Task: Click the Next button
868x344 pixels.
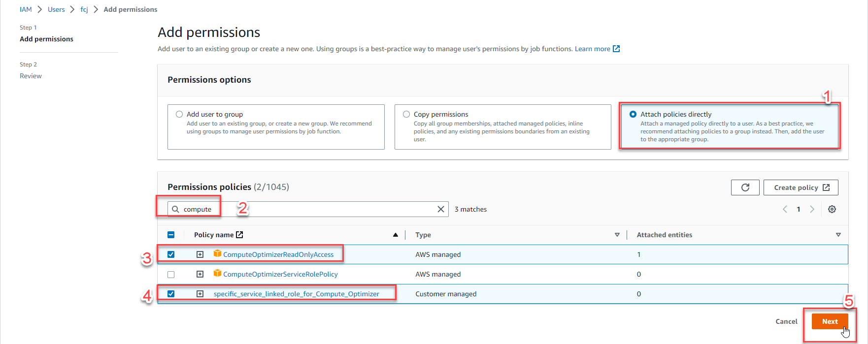Action: (830, 321)
